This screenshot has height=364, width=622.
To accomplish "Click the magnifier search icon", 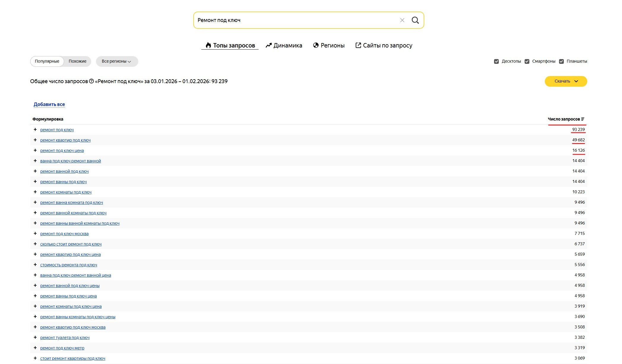I will point(415,20).
